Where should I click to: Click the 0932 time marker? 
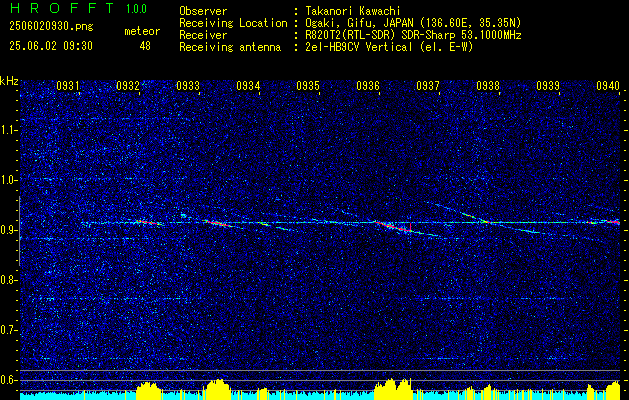pos(128,85)
